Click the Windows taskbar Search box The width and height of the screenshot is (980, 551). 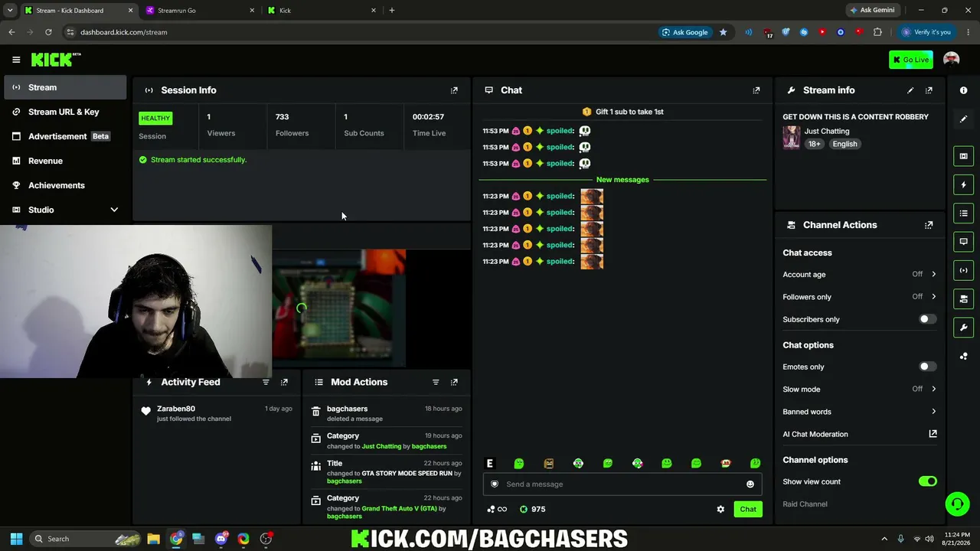86,539
